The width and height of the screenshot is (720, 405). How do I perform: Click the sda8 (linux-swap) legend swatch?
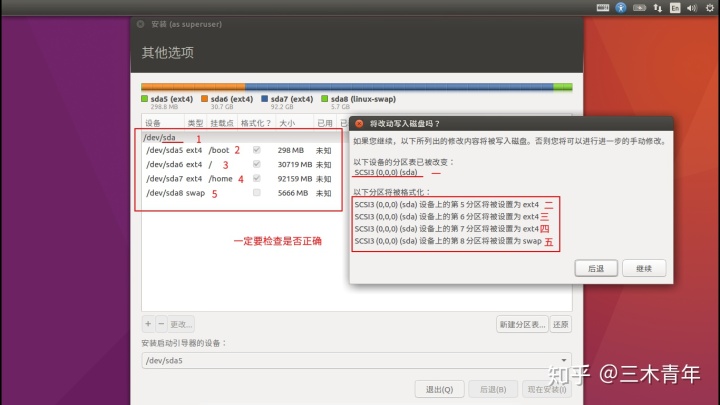click(x=325, y=99)
